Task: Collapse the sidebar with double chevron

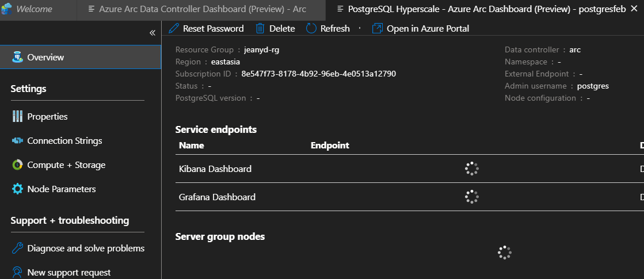Action: pyautogui.click(x=153, y=33)
